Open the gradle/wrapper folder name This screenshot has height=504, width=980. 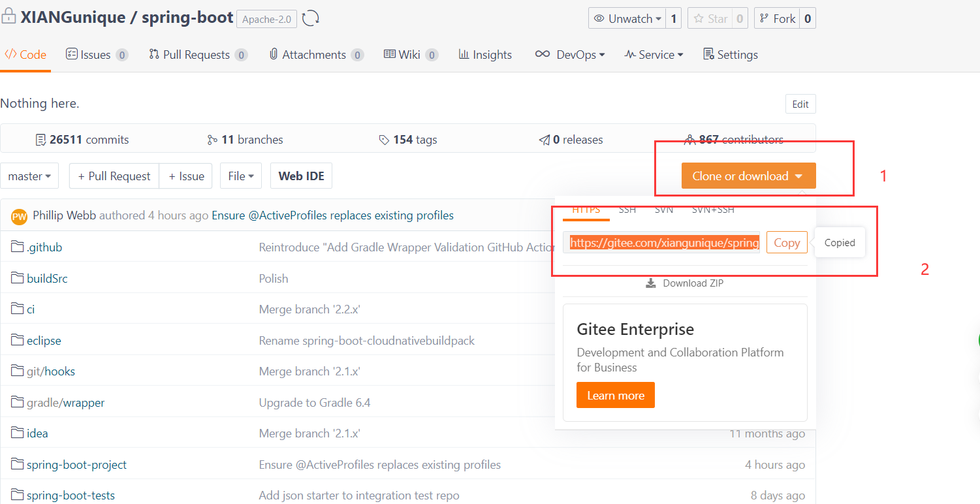pyautogui.click(x=66, y=402)
